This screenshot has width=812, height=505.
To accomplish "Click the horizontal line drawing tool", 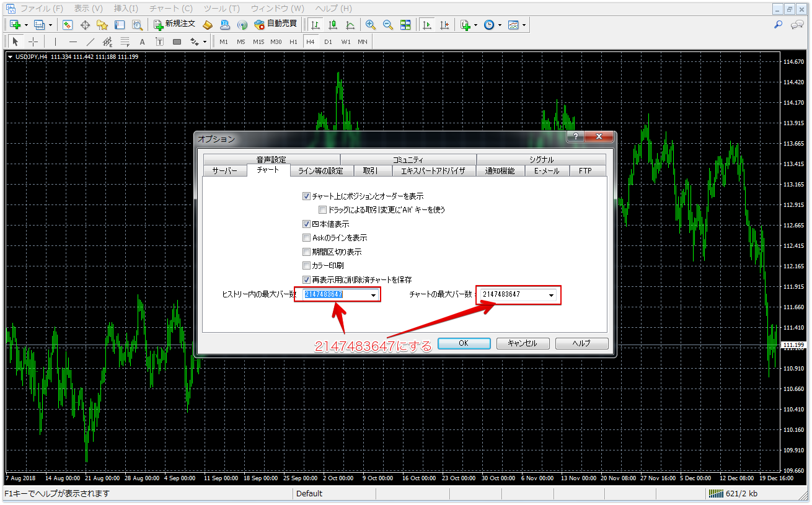I will pos(73,42).
